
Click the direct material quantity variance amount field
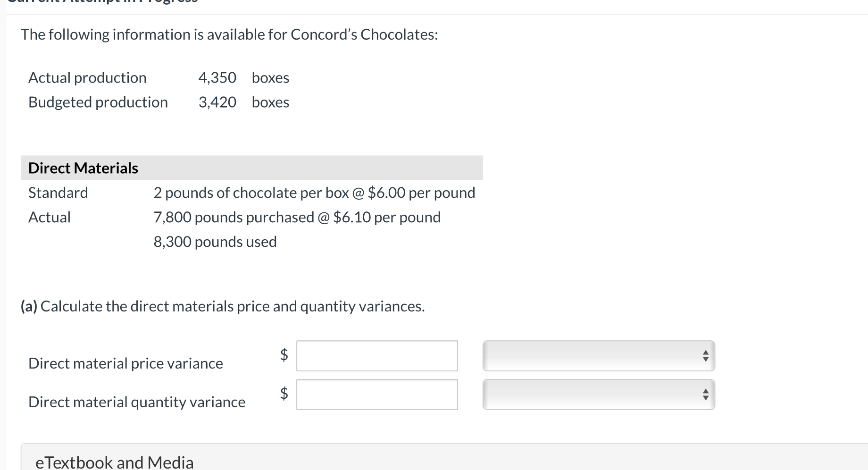pos(376,394)
